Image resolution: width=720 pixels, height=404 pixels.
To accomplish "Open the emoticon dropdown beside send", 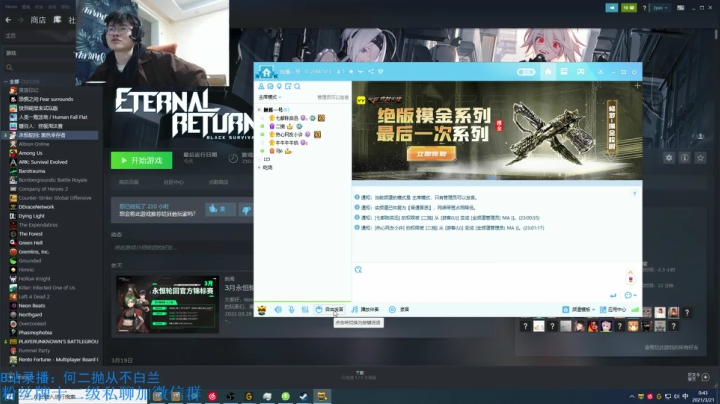I will (x=630, y=295).
